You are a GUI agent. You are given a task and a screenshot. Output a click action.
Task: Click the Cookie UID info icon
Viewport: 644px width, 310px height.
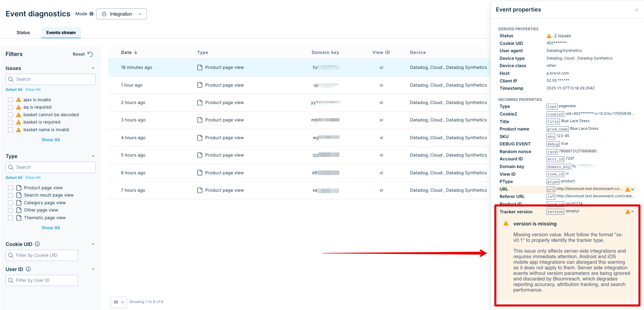[37, 244]
